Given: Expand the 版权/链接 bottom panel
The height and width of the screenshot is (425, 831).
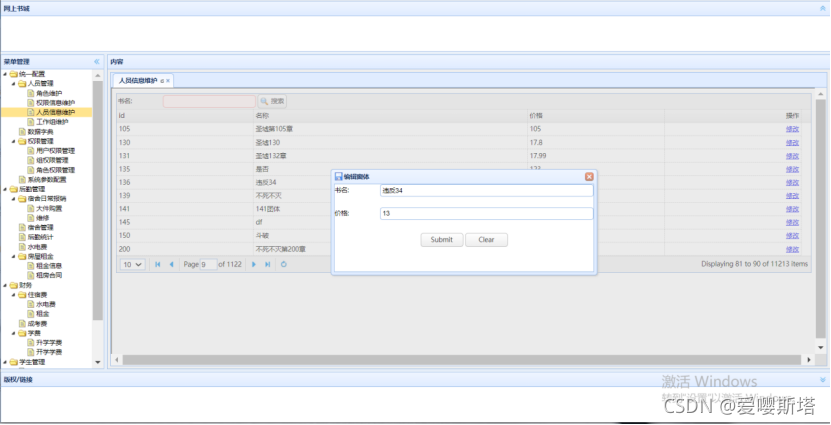Looking at the screenshot, I should click(x=823, y=379).
